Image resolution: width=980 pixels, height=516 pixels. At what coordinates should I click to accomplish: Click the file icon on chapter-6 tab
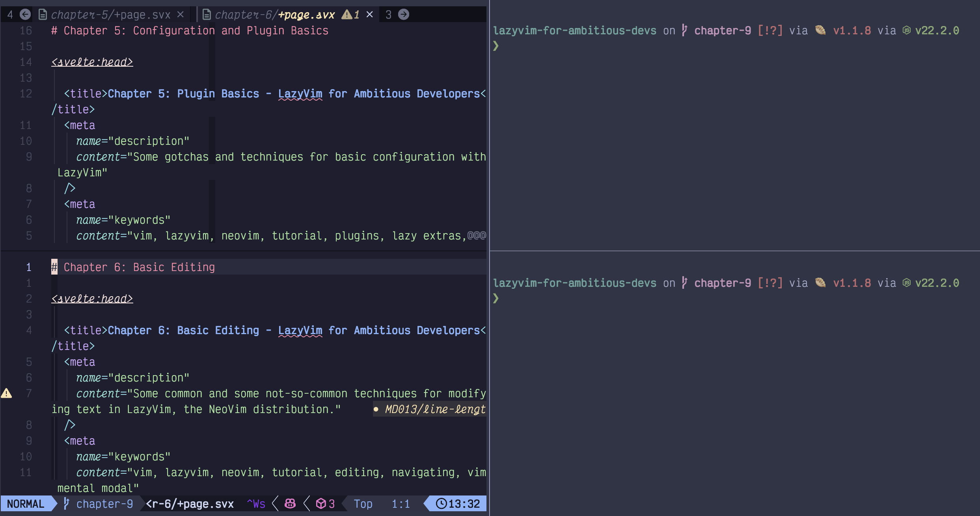pyautogui.click(x=207, y=15)
